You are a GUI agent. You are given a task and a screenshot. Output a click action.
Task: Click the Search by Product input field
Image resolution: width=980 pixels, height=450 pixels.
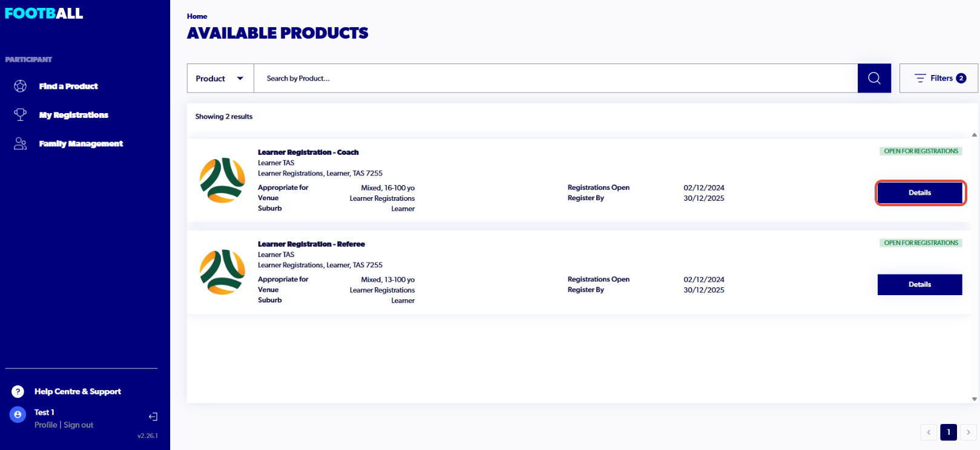[x=556, y=78]
